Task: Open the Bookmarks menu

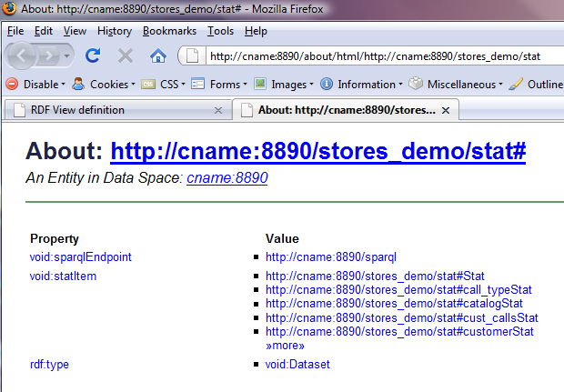Action: click(169, 31)
